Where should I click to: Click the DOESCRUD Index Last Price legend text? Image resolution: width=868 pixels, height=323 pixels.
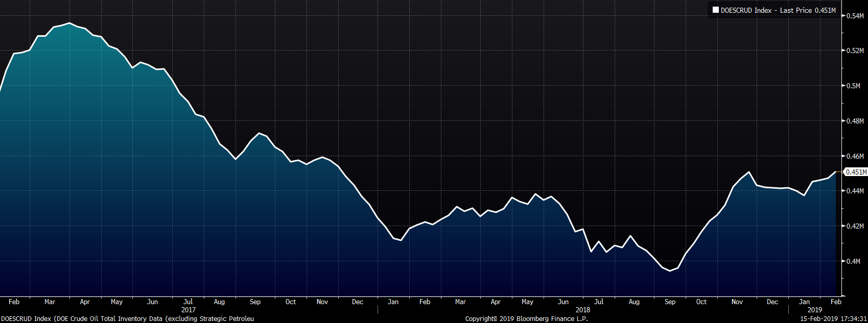[x=778, y=10]
